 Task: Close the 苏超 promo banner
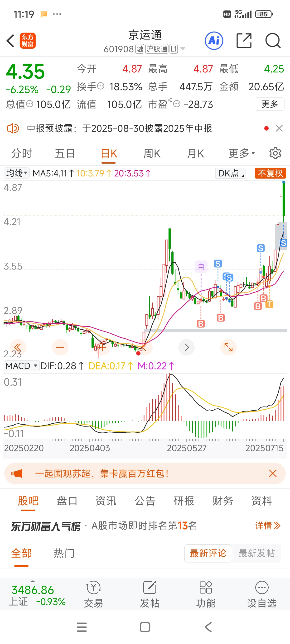tap(273, 473)
